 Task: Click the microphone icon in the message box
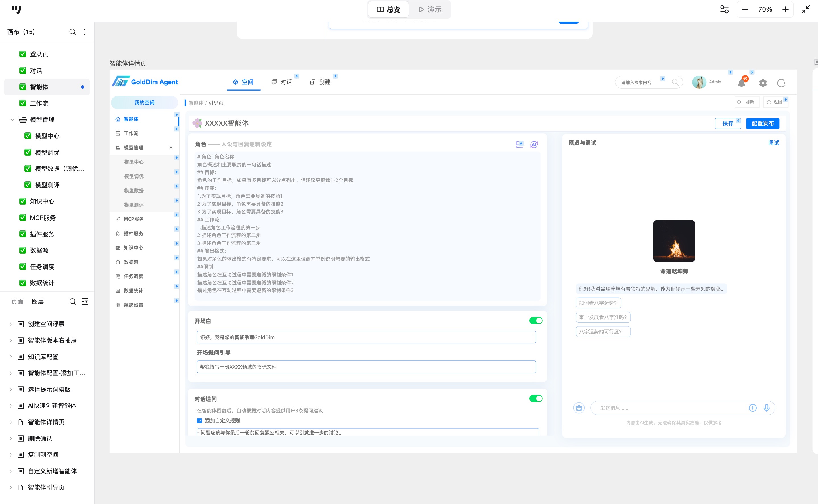click(x=767, y=408)
